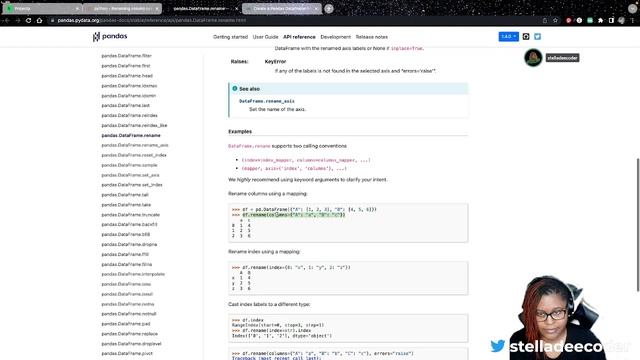640x360 pixels.
Task: Open Getting started in the navbar
Action: pyautogui.click(x=230, y=37)
